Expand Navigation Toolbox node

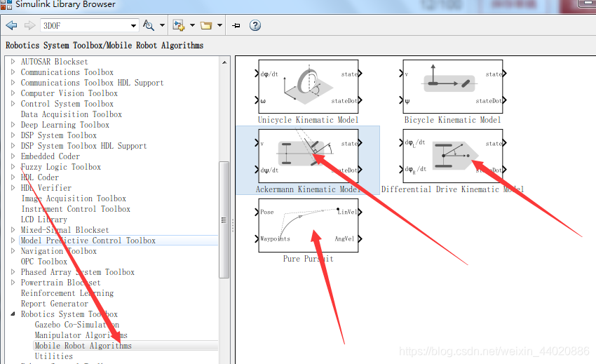point(13,250)
